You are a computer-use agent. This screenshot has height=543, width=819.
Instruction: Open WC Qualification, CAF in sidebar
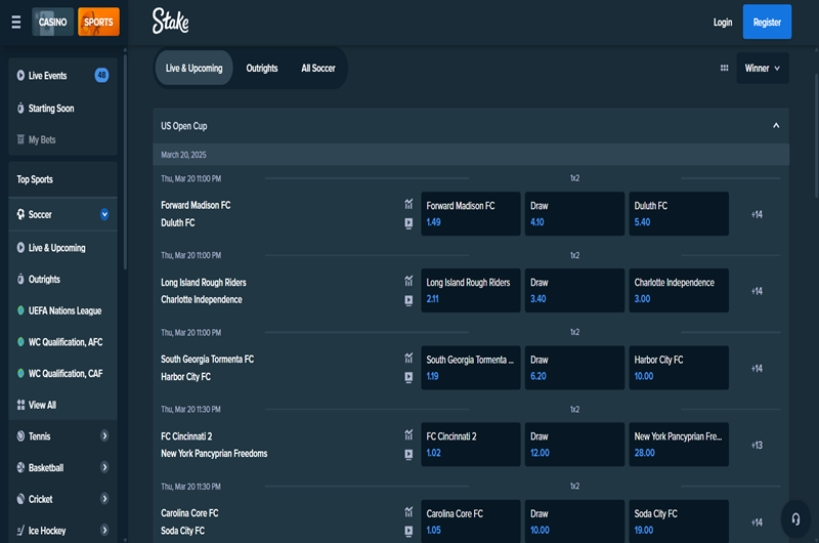pos(63,373)
